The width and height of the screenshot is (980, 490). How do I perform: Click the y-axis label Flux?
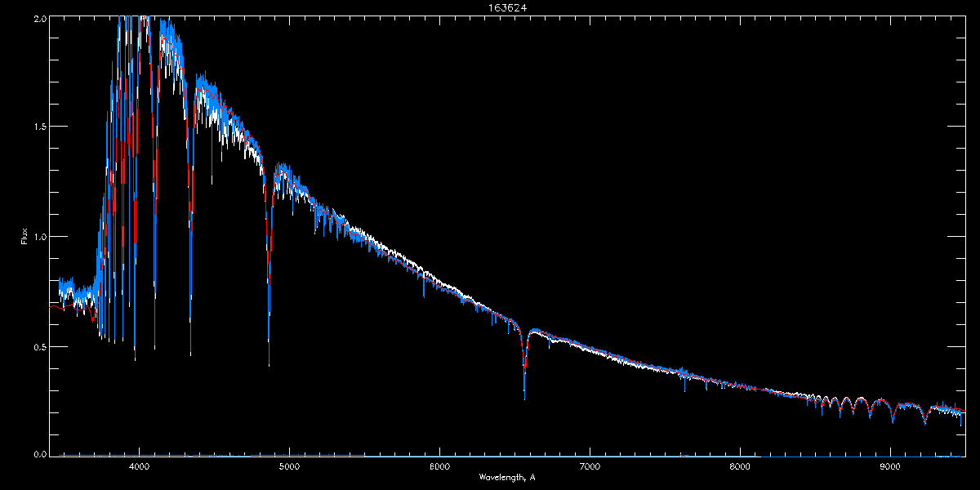click(x=24, y=237)
